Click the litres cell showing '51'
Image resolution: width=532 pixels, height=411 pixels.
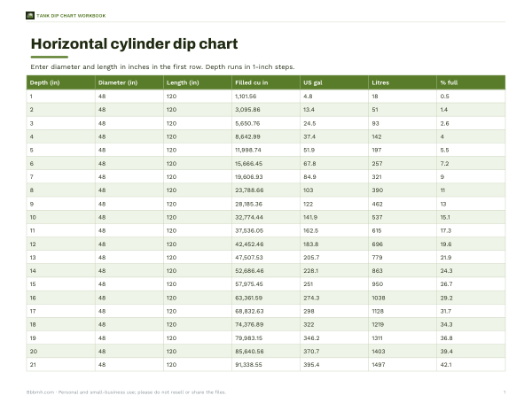pyautogui.click(x=403, y=110)
